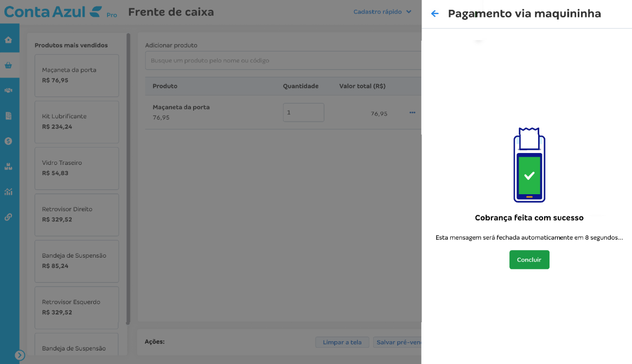Screen dimensions: 632x364
Task: Click the Valor total (R$) column header
Action: [362, 86]
